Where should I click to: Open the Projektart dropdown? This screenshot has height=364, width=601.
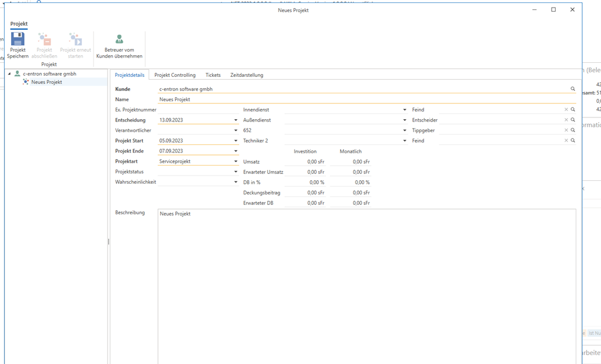(x=236, y=161)
